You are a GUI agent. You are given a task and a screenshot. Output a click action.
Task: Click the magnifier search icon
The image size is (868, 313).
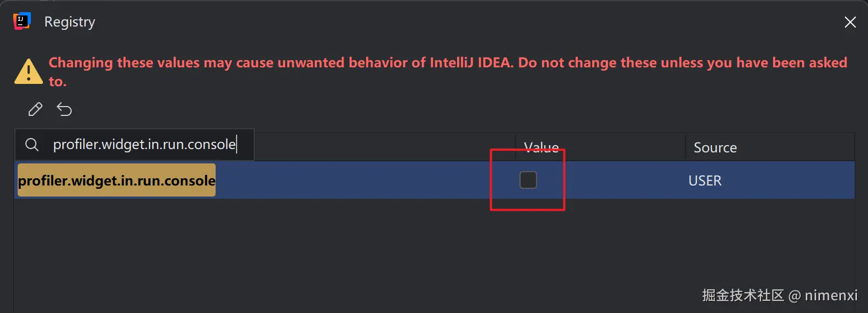[32, 145]
